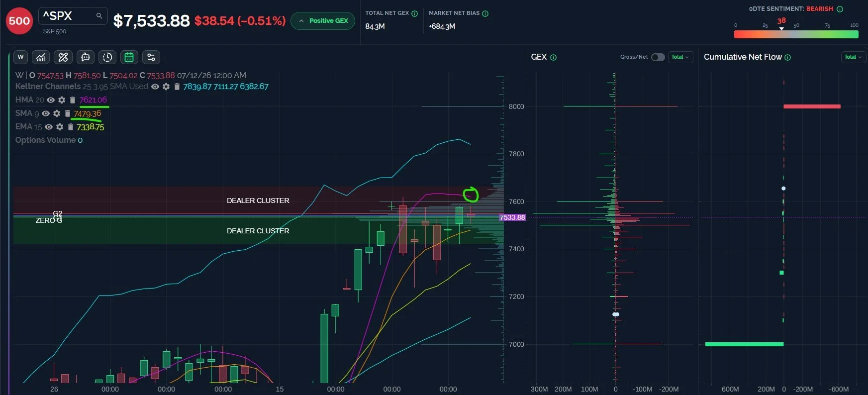Open the chart settings sliders icon
The image size is (868, 395).
151,57
